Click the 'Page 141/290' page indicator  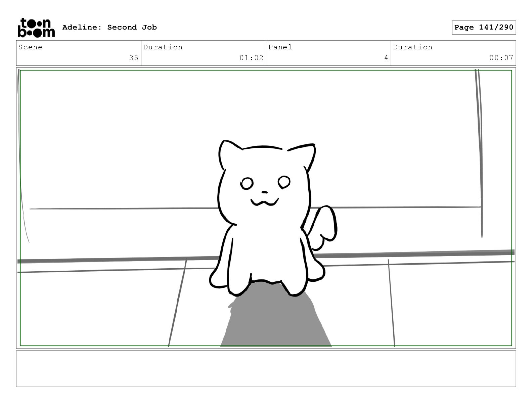[x=484, y=28]
